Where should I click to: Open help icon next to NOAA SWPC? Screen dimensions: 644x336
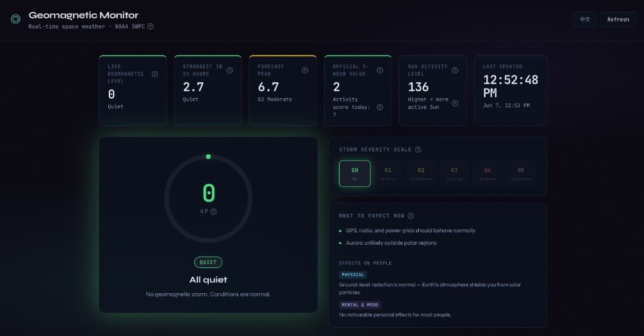tap(151, 26)
